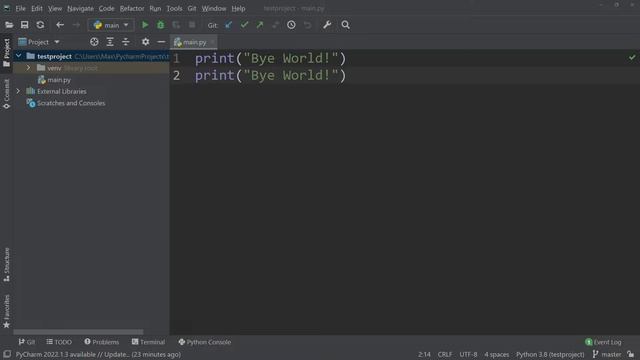Open the Help menu
640x360 pixels.
click(x=238, y=8)
